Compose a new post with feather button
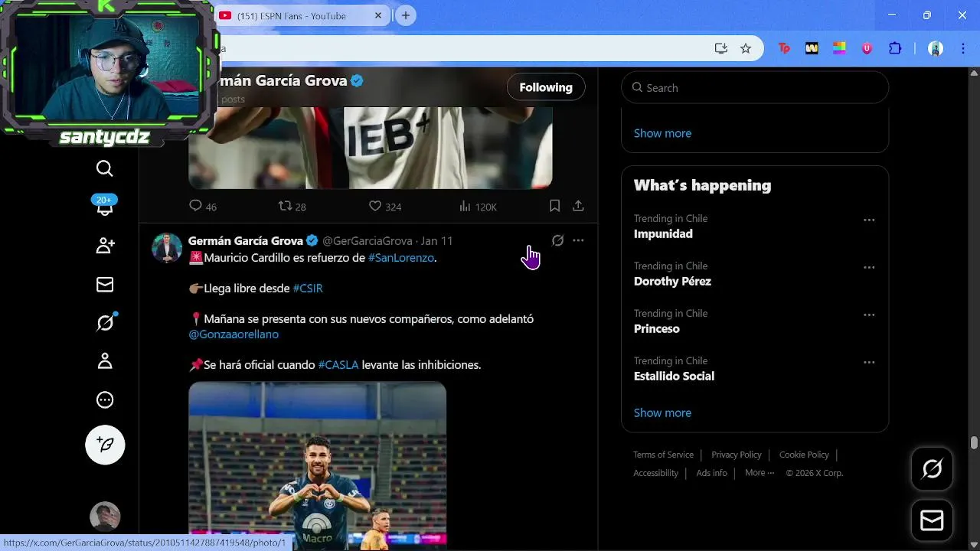This screenshot has height=551, width=980. pos(105,445)
